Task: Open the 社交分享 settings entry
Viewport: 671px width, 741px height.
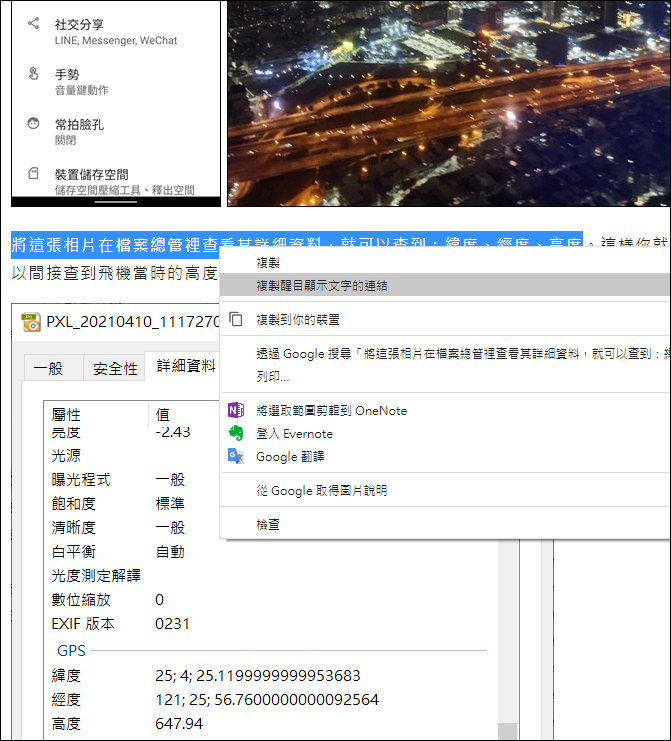Action: pos(116,31)
